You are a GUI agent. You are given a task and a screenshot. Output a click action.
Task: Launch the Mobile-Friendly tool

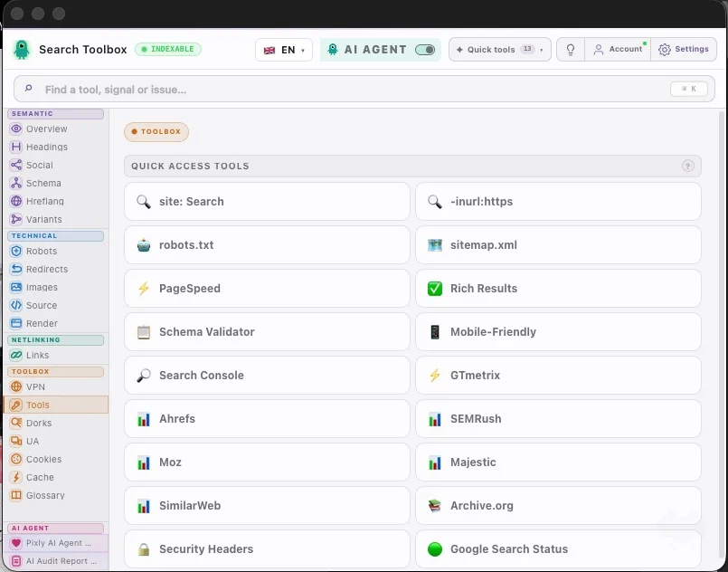point(558,332)
